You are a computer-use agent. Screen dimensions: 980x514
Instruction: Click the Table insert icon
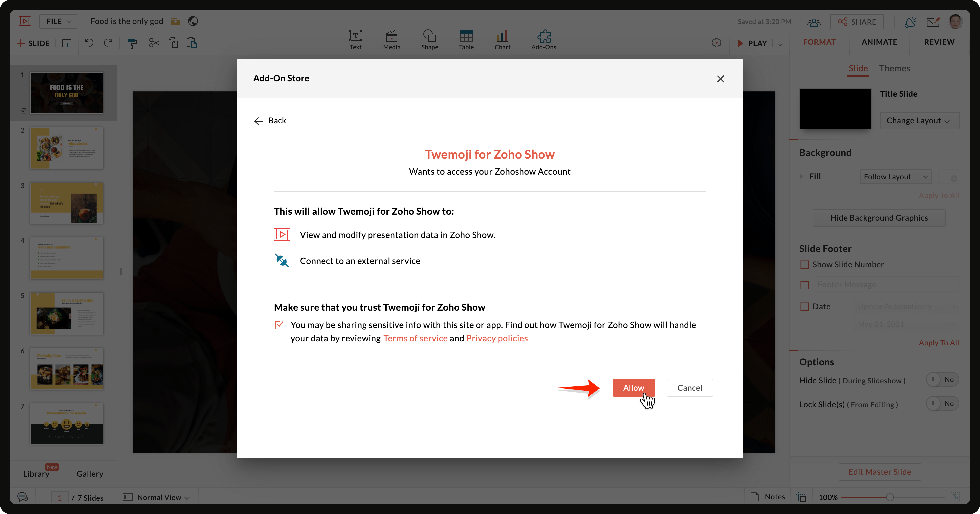(466, 40)
